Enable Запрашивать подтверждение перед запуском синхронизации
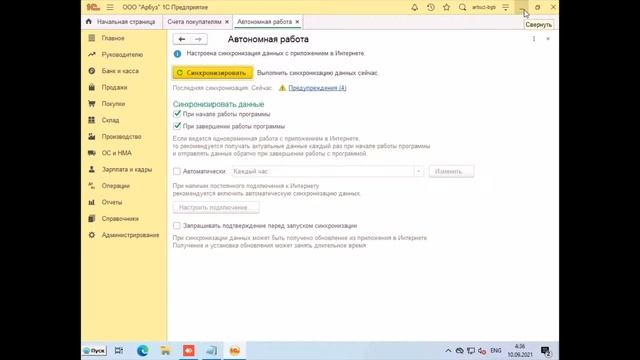 click(177, 225)
